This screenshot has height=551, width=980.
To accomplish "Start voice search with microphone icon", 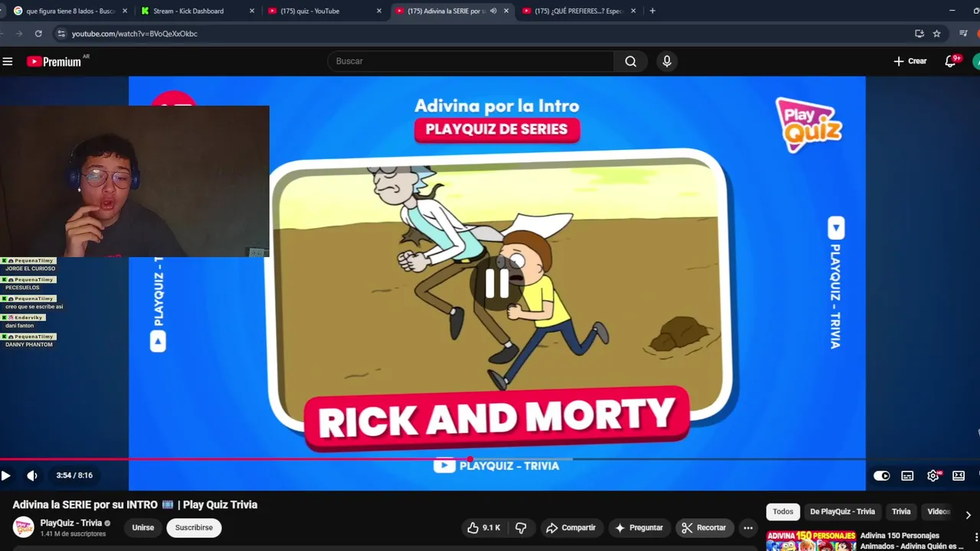I will (x=667, y=61).
